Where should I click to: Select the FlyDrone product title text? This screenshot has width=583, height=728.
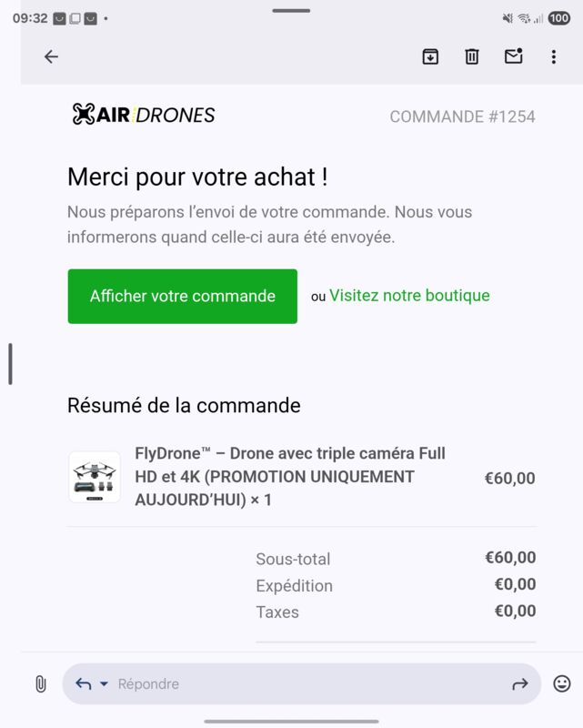290,476
